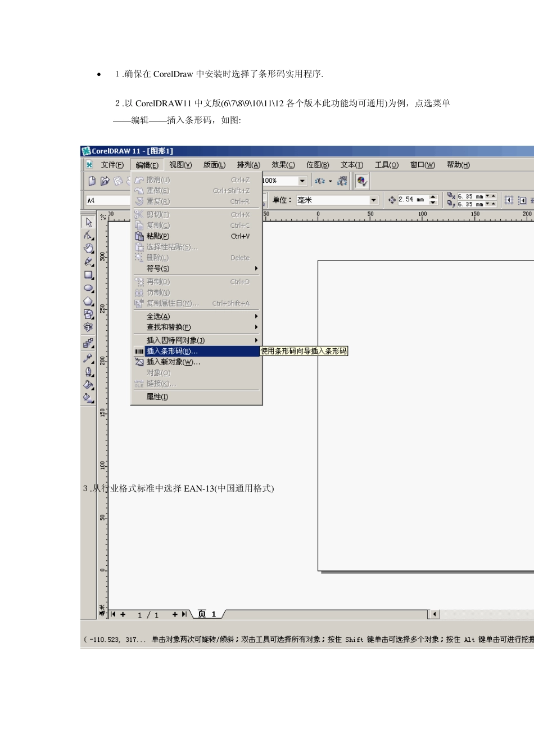Open the 版面(L) menu
The image size is (534, 756).
coord(214,165)
